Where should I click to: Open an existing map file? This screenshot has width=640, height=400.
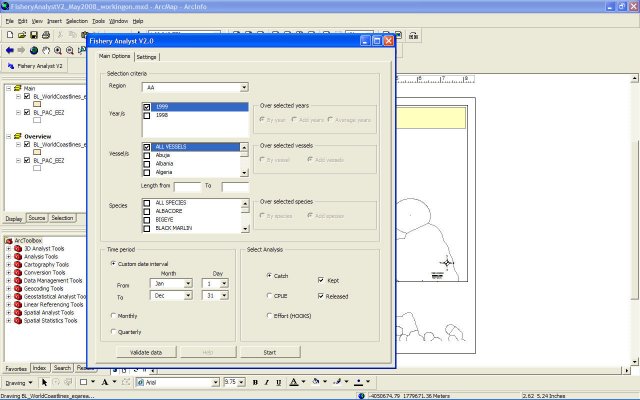pyautogui.click(x=22, y=36)
